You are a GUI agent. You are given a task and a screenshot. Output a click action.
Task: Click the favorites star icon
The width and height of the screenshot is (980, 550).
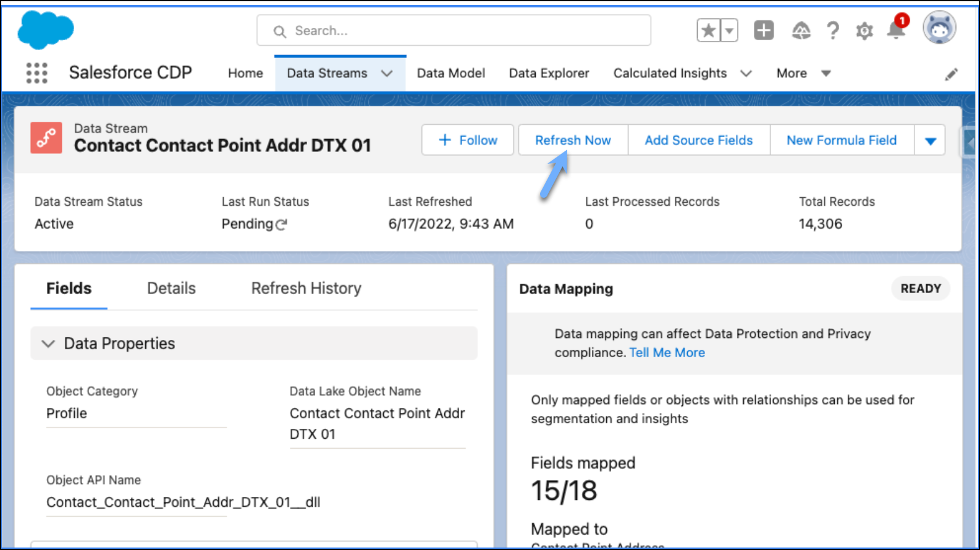[709, 30]
